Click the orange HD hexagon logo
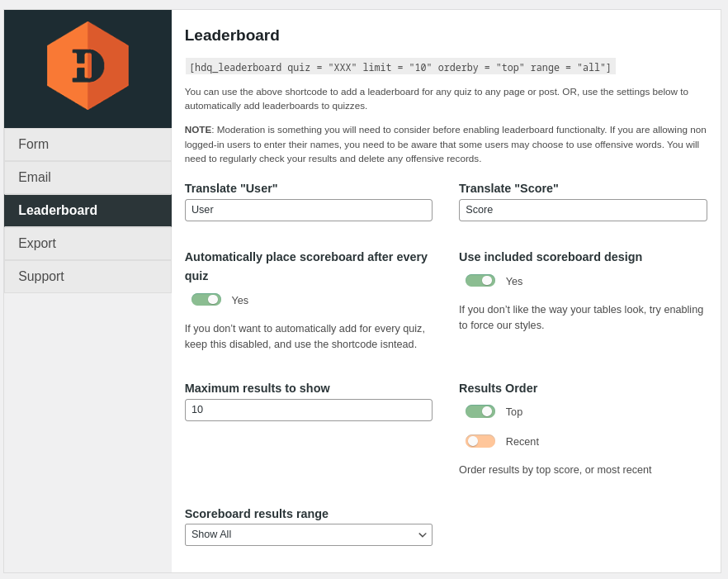Image resolution: width=728 pixels, height=579 pixels. 87,66
